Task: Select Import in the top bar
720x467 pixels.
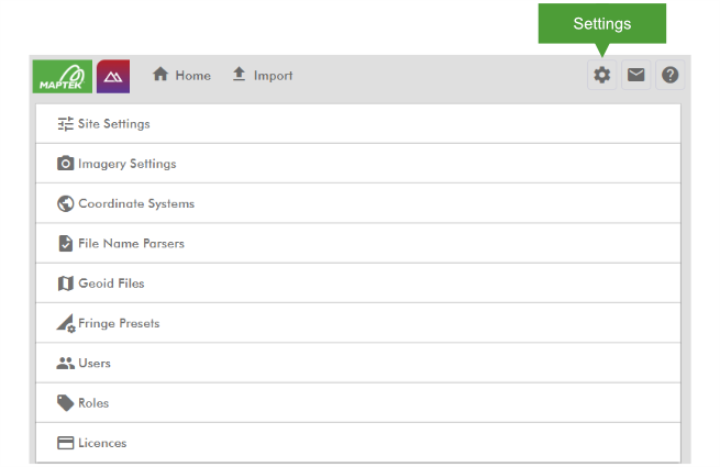Action: [263, 76]
